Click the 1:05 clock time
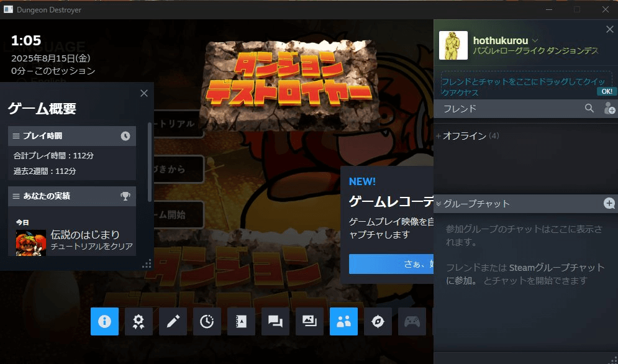The width and height of the screenshot is (618, 364). pyautogui.click(x=26, y=40)
